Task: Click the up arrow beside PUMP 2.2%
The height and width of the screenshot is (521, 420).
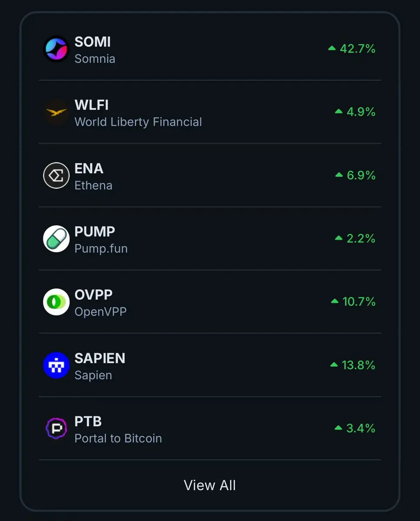Action: pyautogui.click(x=339, y=238)
